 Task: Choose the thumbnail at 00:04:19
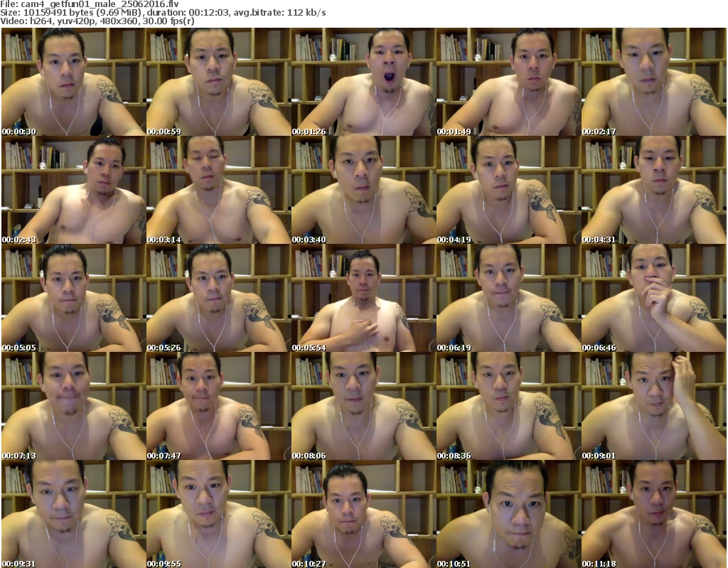508,190
